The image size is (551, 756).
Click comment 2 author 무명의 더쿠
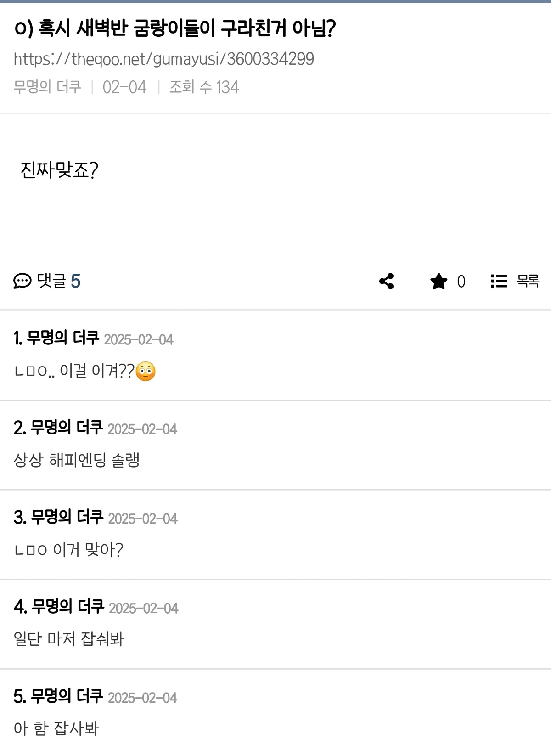tap(67, 428)
